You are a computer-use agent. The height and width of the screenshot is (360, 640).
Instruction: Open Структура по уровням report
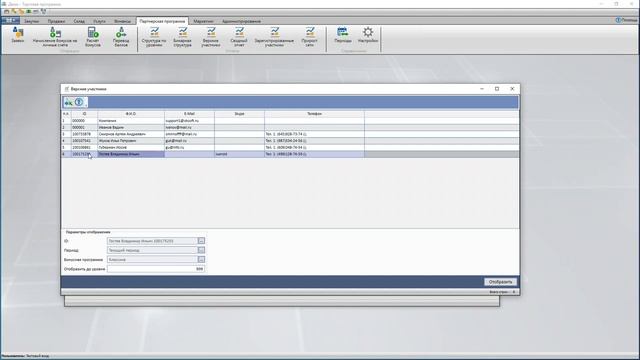[154, 37]
